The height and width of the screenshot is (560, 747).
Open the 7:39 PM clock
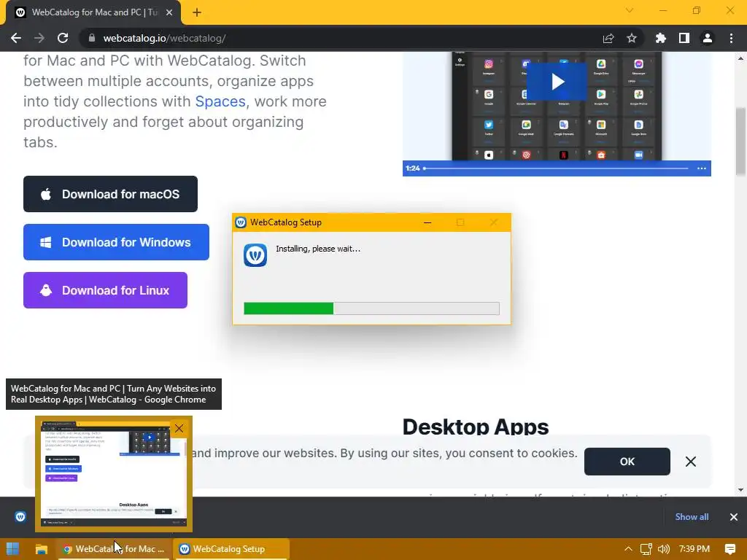(x=694, y=549)
